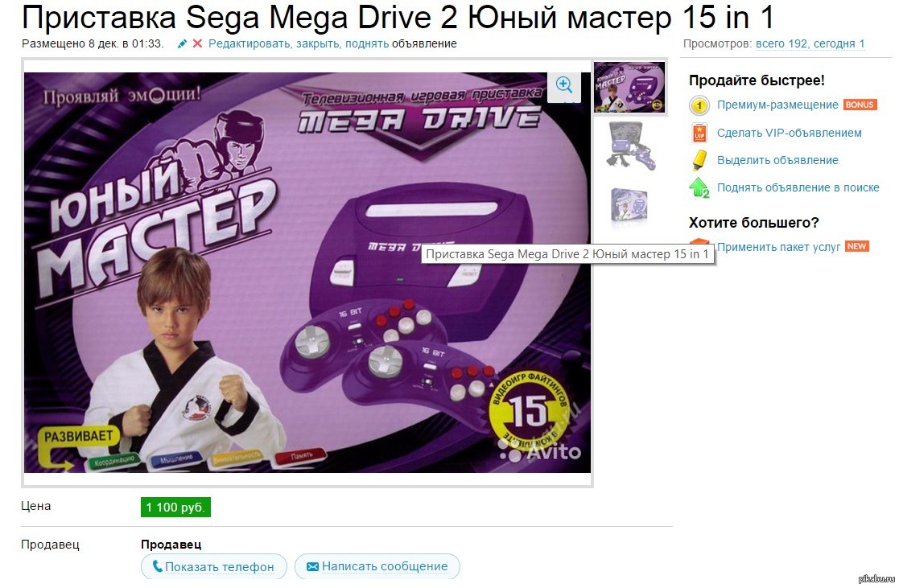Click Сделать VIP-объявлением link
The image size is (899, 588).
789,133
